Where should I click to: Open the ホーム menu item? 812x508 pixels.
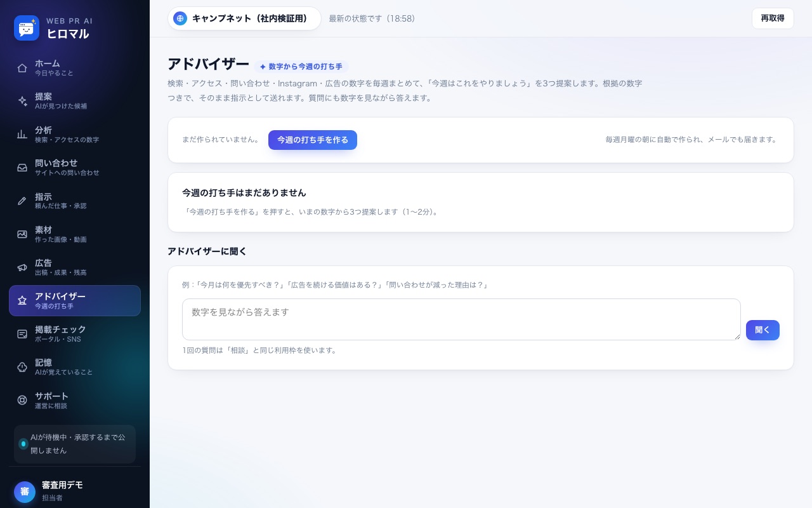75,68
